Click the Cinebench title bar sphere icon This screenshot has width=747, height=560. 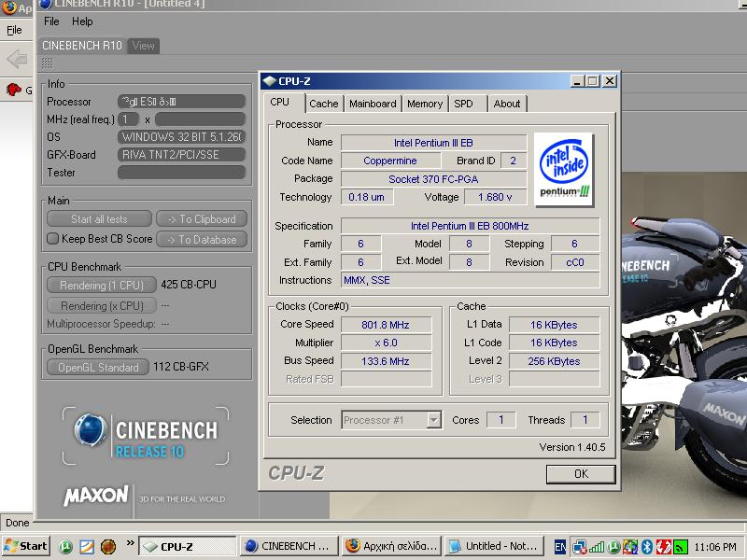coord(45,4)
